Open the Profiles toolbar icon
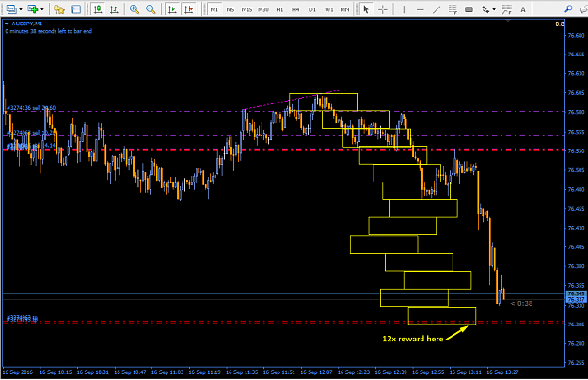The height and width of the screenshot is (380, 588). pos(11,9)
